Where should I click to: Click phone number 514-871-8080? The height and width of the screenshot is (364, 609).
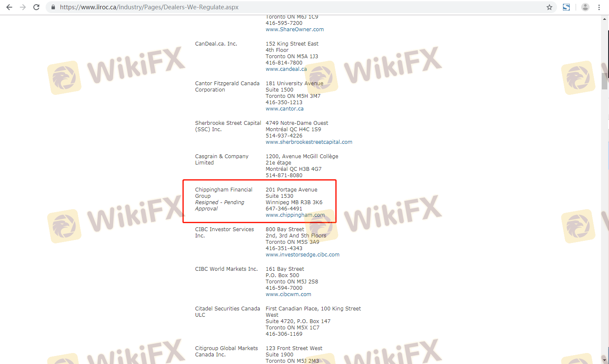point(284,175)
